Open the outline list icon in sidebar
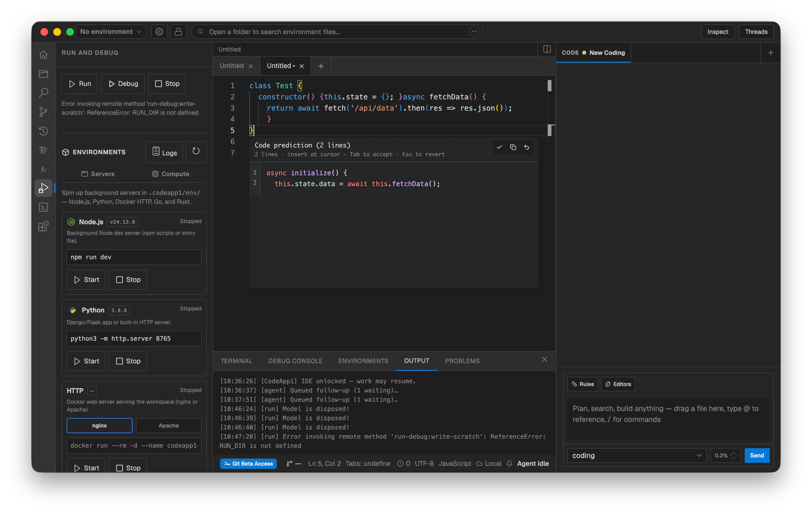The width and height of the screenshot is (812, 514). point(43,150)
